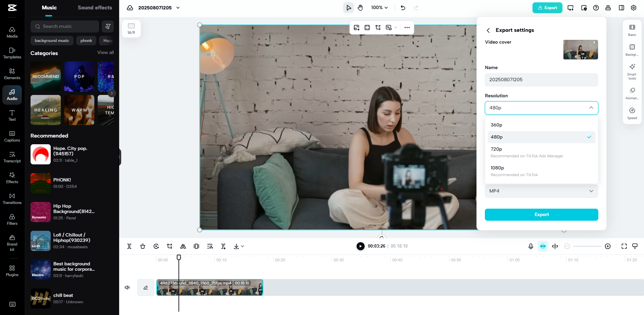Select the Split tool in the timeline toolbar
The height and width of the screenshot is (315, 644).
coord(129,246)
